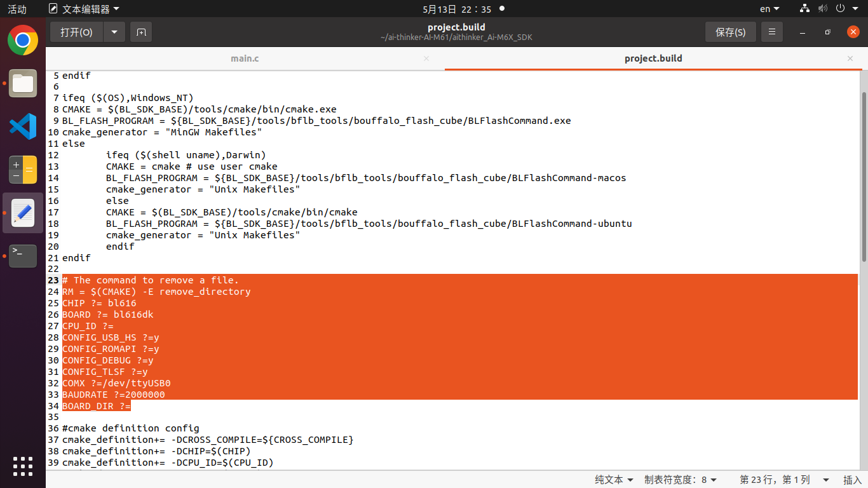Click the line 'CHIP ?= bl616'

(x=99, y=303)
